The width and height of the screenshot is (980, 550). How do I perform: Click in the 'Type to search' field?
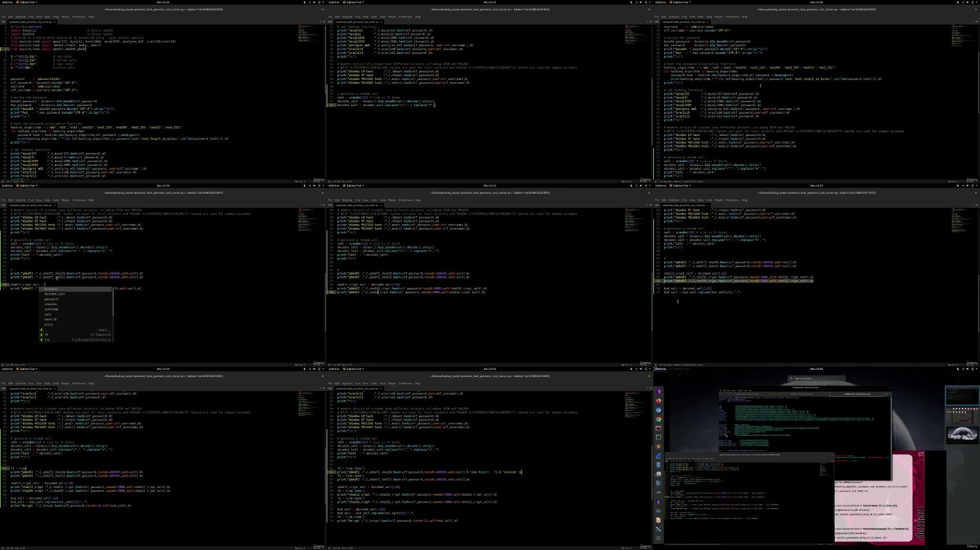pos(817,378)
